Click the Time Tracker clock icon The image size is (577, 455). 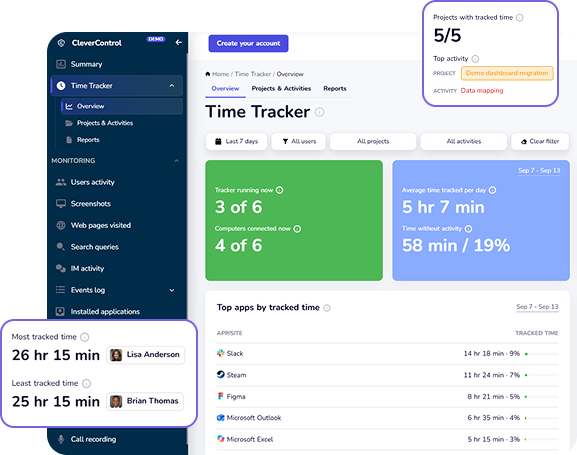(61, 86)
